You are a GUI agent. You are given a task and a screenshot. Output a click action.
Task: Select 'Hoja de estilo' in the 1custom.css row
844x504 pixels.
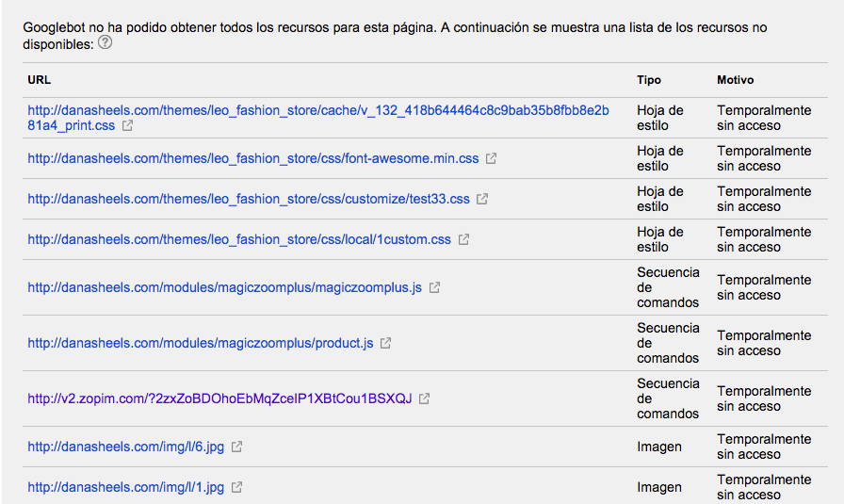(x=660, y=239)
